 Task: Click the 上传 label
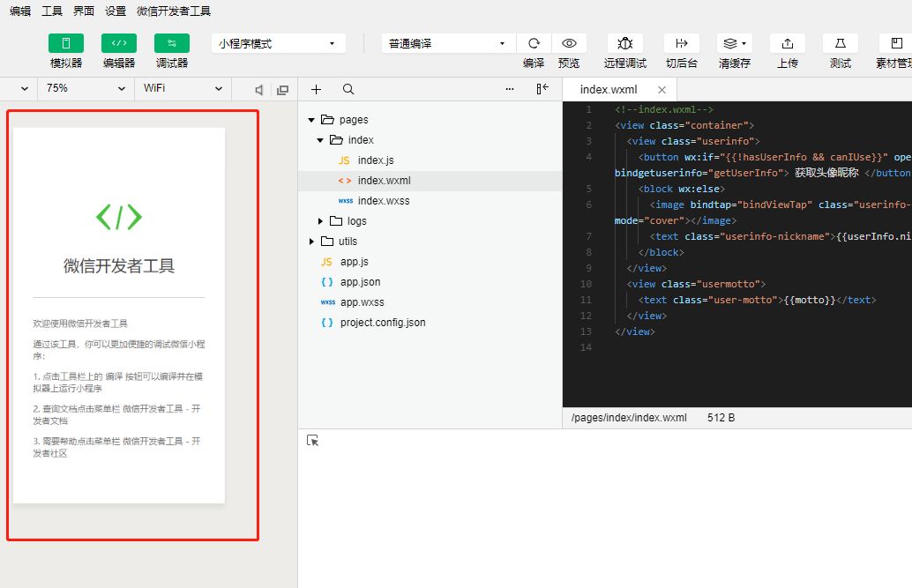point(787,63)
